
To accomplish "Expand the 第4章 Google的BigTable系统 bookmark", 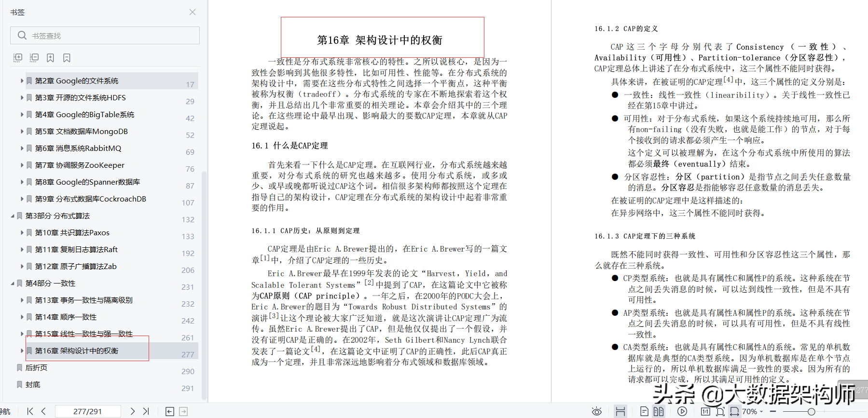I will [x=22, y=114].
